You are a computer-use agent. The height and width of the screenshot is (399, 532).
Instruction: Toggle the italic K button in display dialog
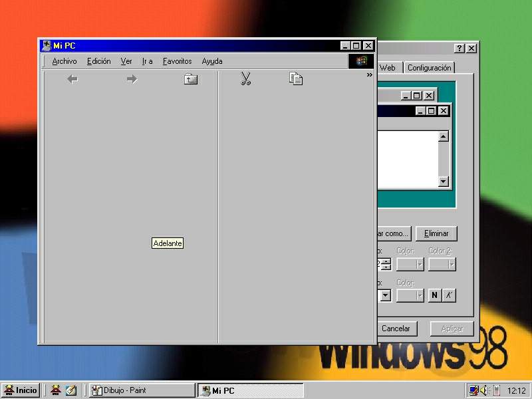448,295
